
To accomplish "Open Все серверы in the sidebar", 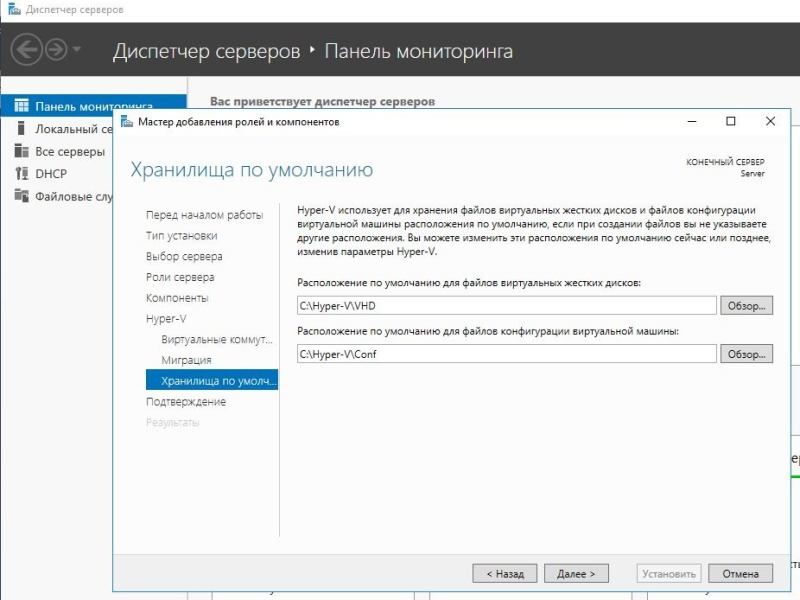I will [x=70, y=152].
